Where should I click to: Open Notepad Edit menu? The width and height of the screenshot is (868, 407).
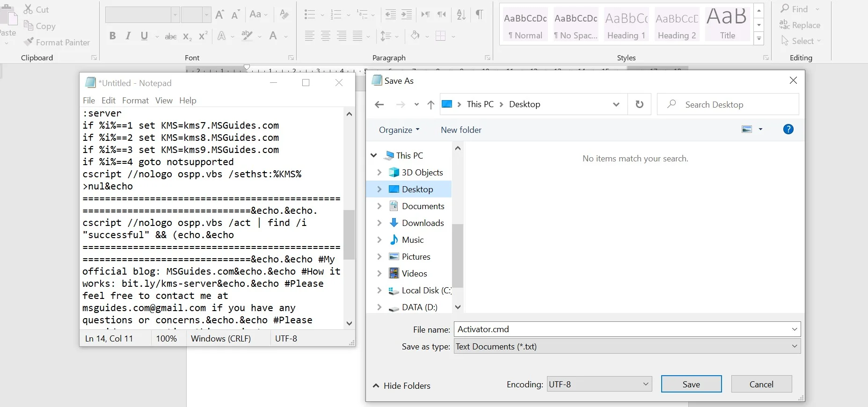point(109,101)
